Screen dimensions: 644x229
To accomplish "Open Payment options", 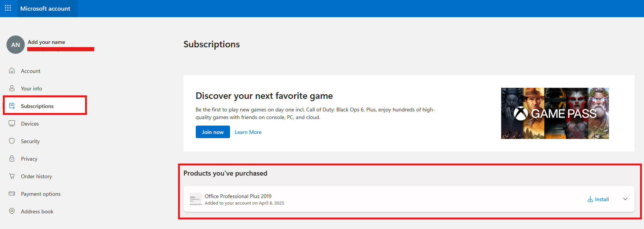I will pos(41,194).
